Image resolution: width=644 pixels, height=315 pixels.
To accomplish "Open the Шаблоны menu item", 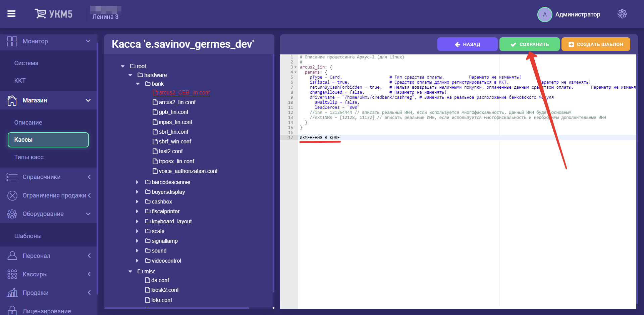I will 28,236.
